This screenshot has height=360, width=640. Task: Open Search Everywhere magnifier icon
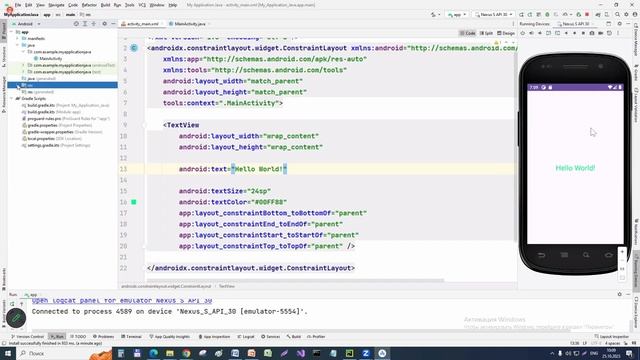[618, 15]
